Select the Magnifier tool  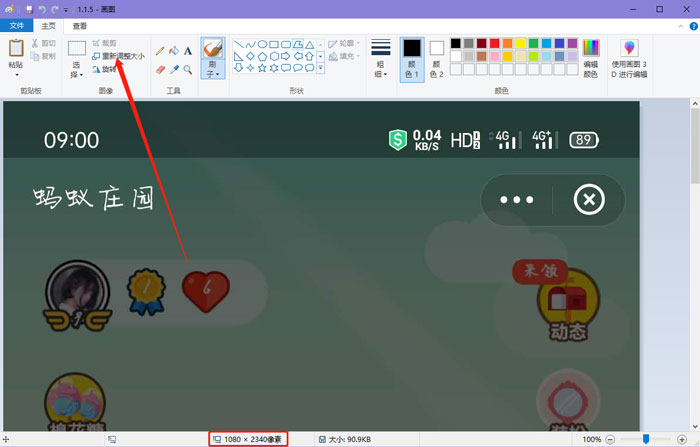(x=188, y=69)
